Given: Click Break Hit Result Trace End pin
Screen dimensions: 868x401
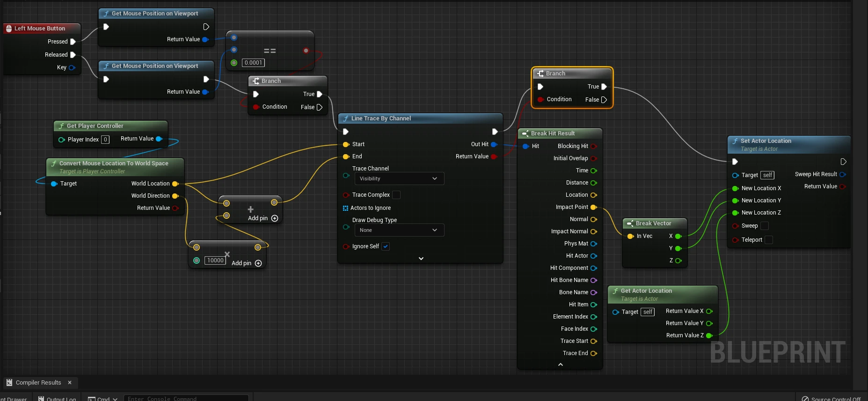Looking at the screenshot, I should [594, 353].
